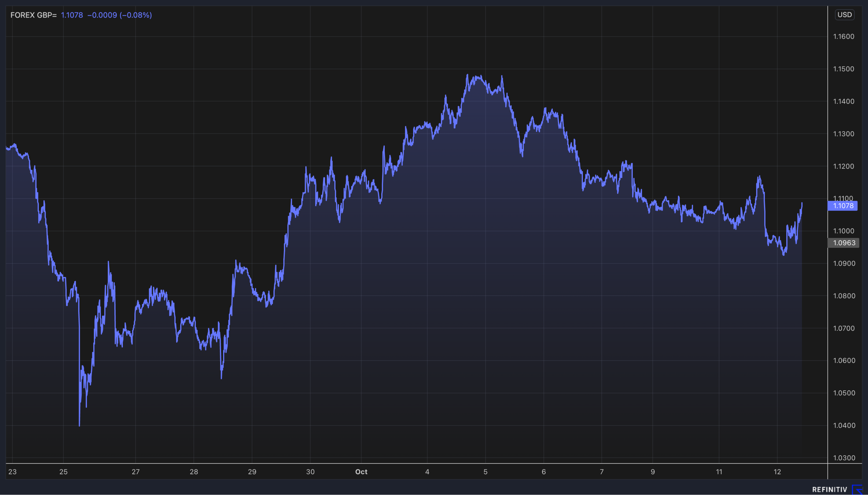Image resolution: width=868 pixels, height=495 pixels.
Task: Click the 1.0500 price axis label
Action: pyautogui.click(x=844, y=393)
